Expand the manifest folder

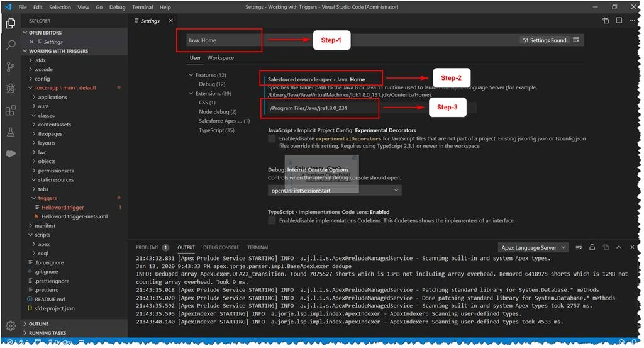[x=45, y=225]
